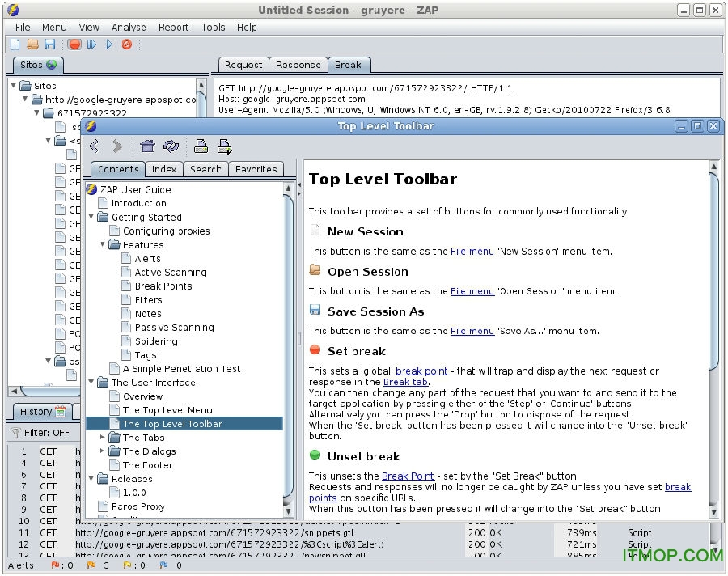
Task: Select Active Scanning help topic
Action: [170, 273]
